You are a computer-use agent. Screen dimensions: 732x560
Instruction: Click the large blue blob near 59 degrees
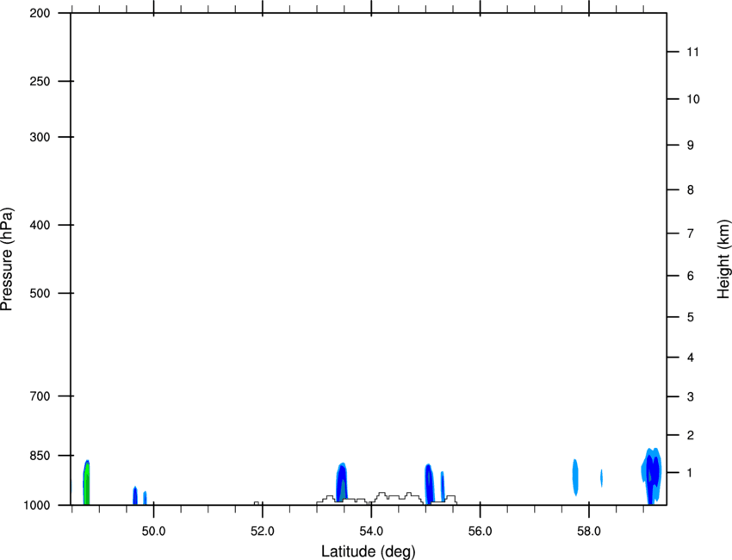pos(651,476)
